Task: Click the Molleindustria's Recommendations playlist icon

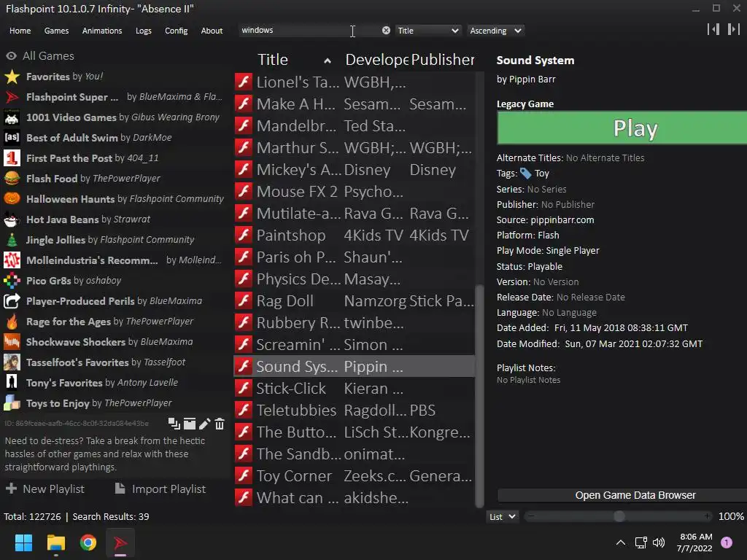Action: point(12,260)
